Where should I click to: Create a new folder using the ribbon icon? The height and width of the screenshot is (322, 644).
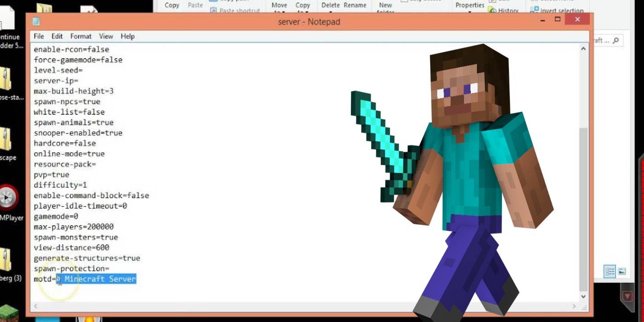tap(385, 6)
